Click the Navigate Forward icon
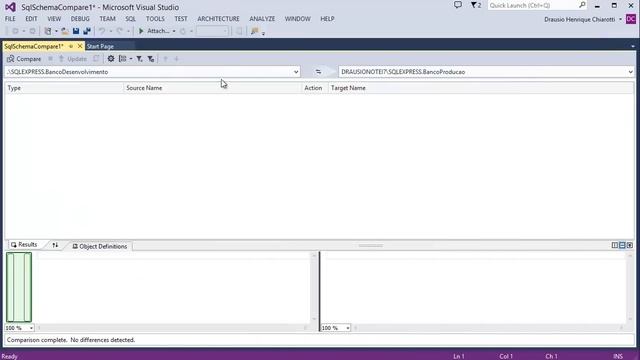 click(x=32, y=31)
